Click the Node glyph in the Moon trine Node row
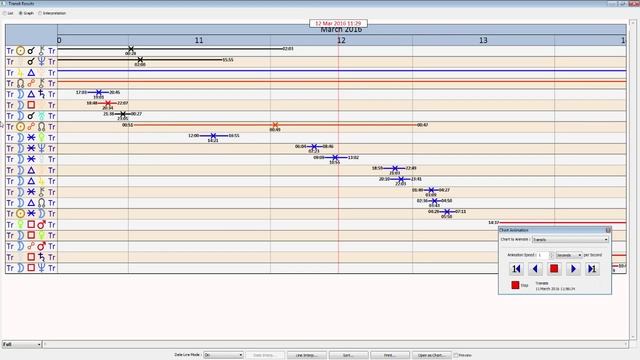This screenshot has height=360, width=640. 41,203
